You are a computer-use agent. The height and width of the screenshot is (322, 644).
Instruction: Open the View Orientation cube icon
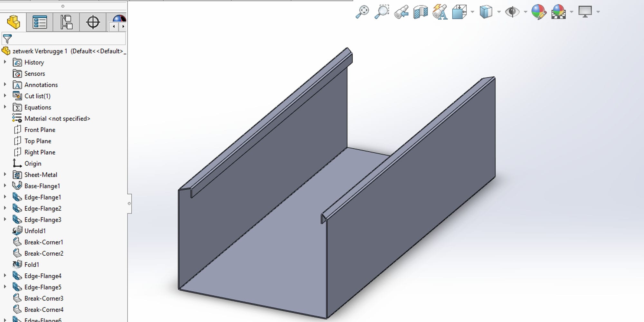459,12
